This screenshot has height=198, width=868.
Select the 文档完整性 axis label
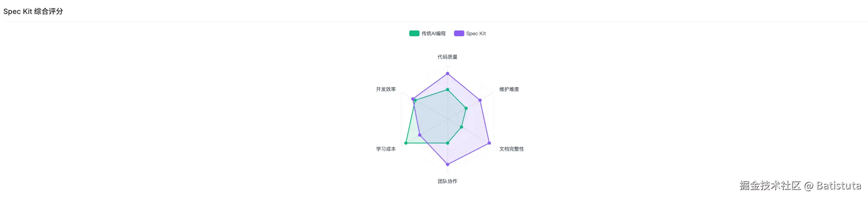click(512, 149)
